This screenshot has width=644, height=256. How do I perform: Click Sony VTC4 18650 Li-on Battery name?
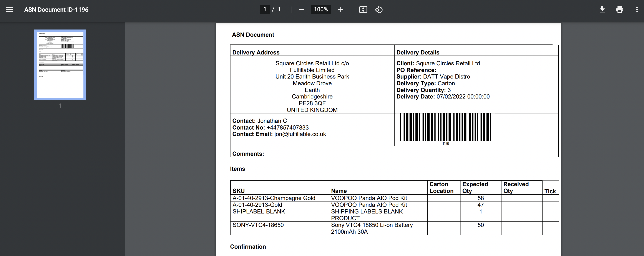point(372,228)
